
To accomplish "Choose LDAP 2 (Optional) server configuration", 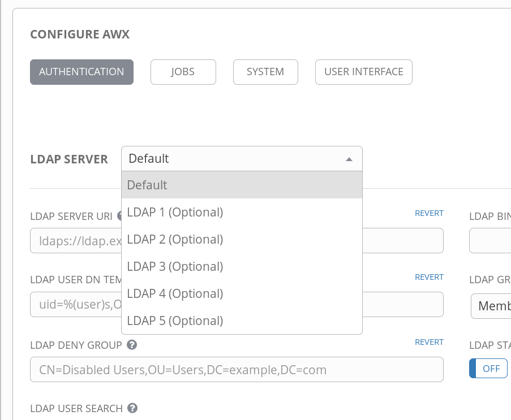I will click(174, 239).
